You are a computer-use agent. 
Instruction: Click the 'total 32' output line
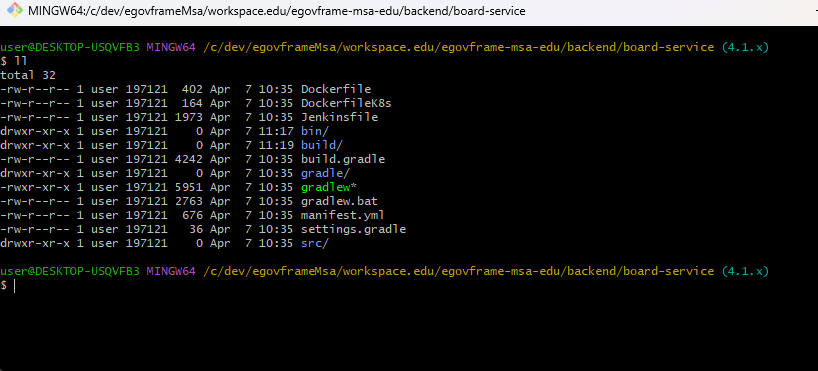click(x=28, y=75)
